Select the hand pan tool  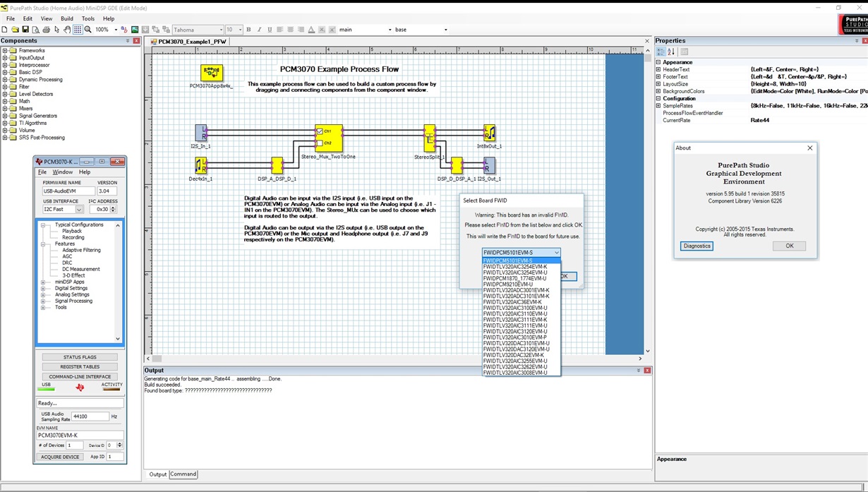pyautogui.click(x=67, y=30)
